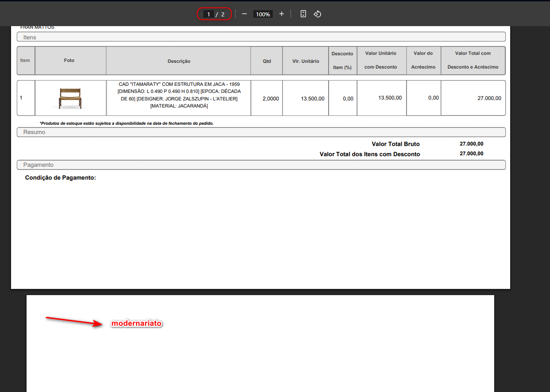Click the Resumo section header
The image size is (550, 392).
point(34,132)
